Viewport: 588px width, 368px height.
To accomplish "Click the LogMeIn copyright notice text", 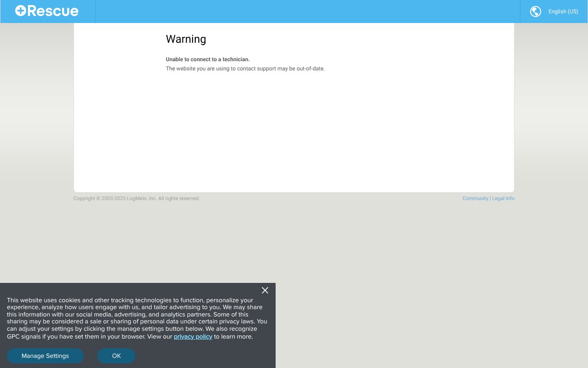I will tap(136, 198).
